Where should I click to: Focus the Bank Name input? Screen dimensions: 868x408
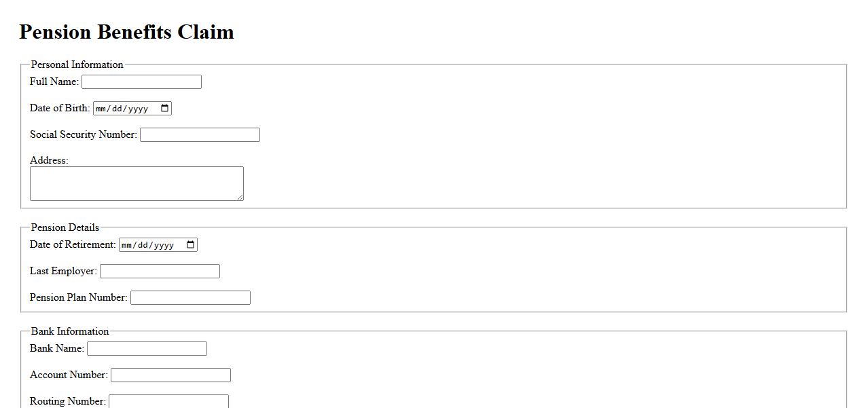(147, 349)
